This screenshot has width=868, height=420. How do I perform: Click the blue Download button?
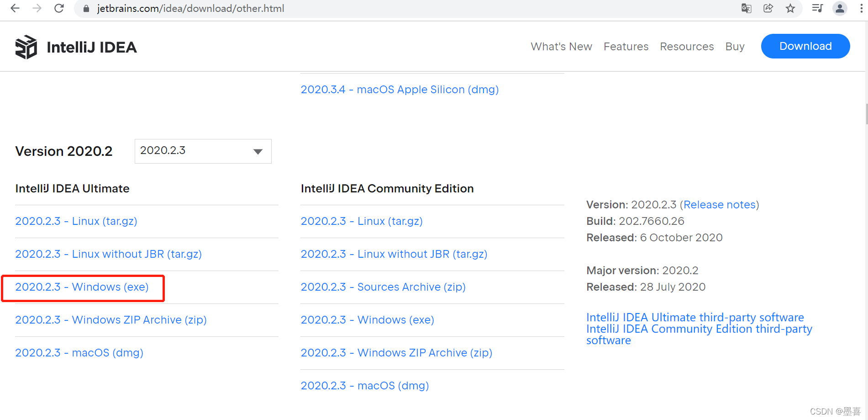click(x=805, y=46)
